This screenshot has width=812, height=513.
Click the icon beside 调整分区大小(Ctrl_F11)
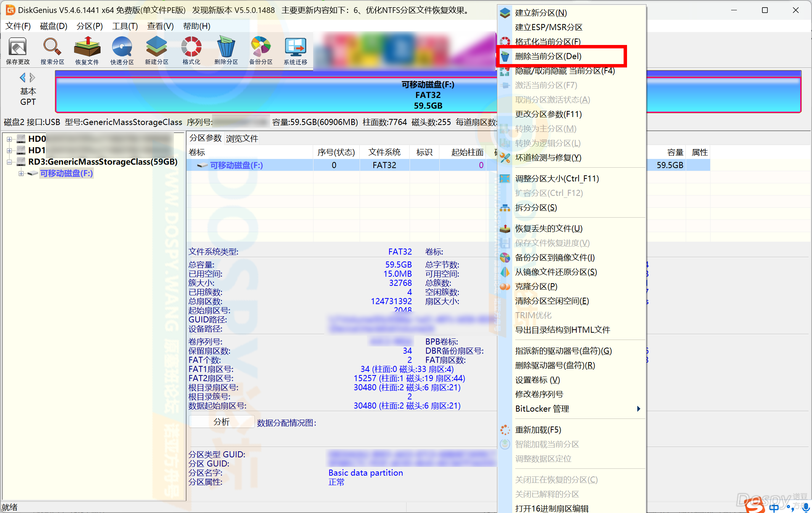(505, 179)
